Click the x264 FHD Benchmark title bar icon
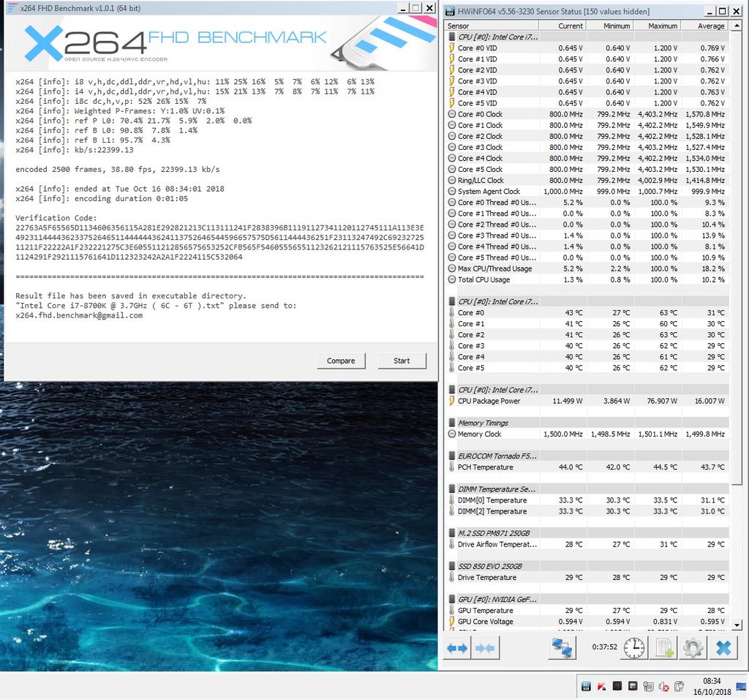Image resolution: width=749 pixels, height=700 pixels. [12, 8]
